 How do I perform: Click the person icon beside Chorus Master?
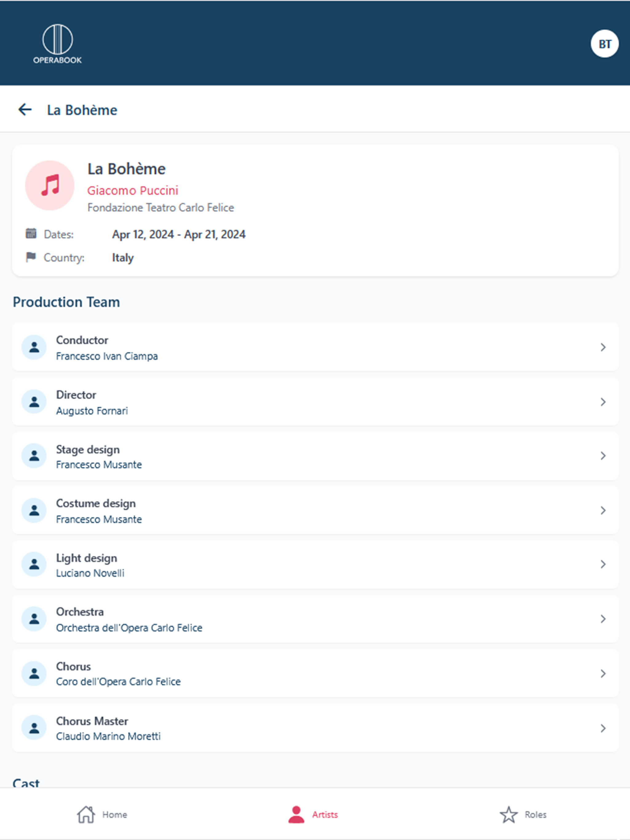34,728
